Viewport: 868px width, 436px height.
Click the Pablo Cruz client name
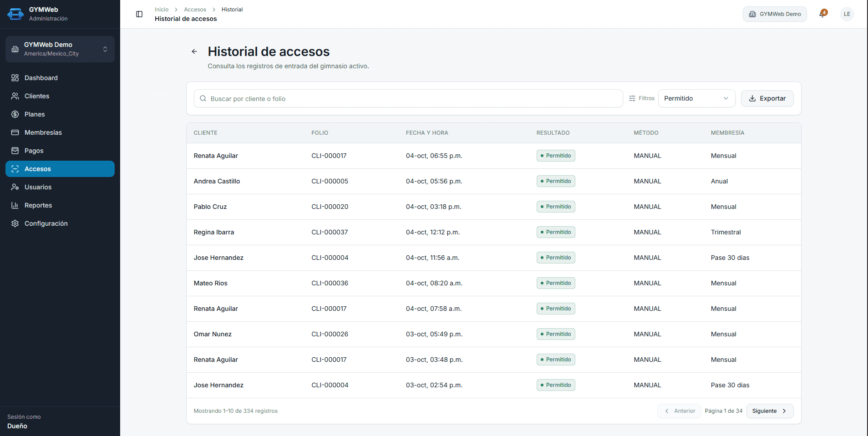(210, 207)
